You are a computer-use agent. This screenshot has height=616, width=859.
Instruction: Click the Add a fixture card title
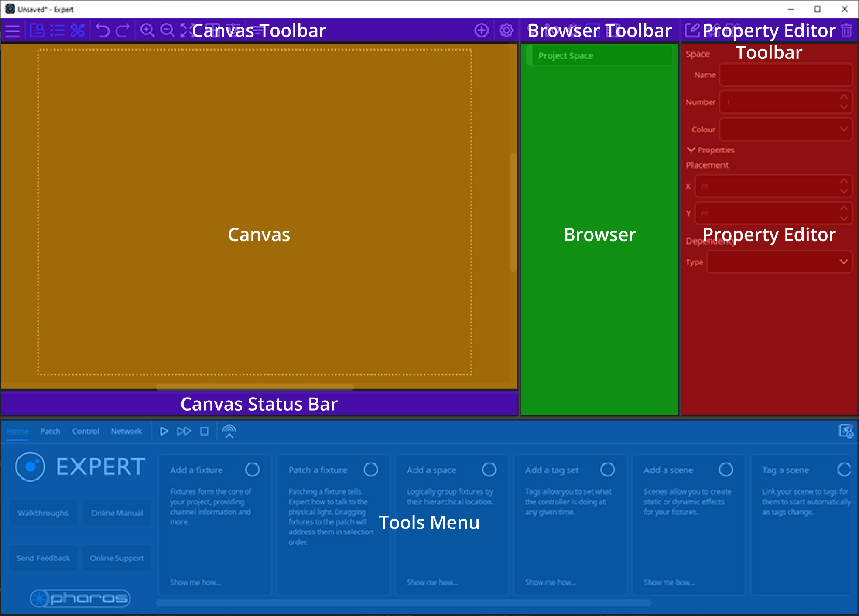pyautogui.click(x=196, y=470)
